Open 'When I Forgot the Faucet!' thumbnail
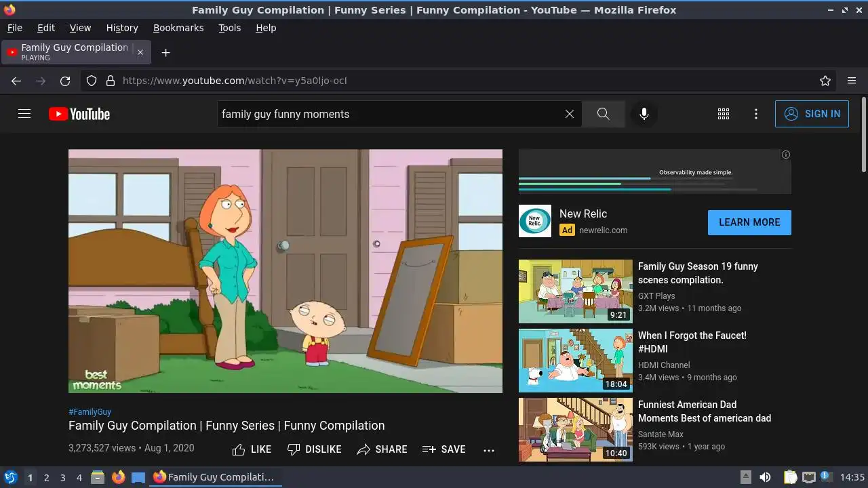Screen dimensions: 868x488 click(x=576, y=361)
